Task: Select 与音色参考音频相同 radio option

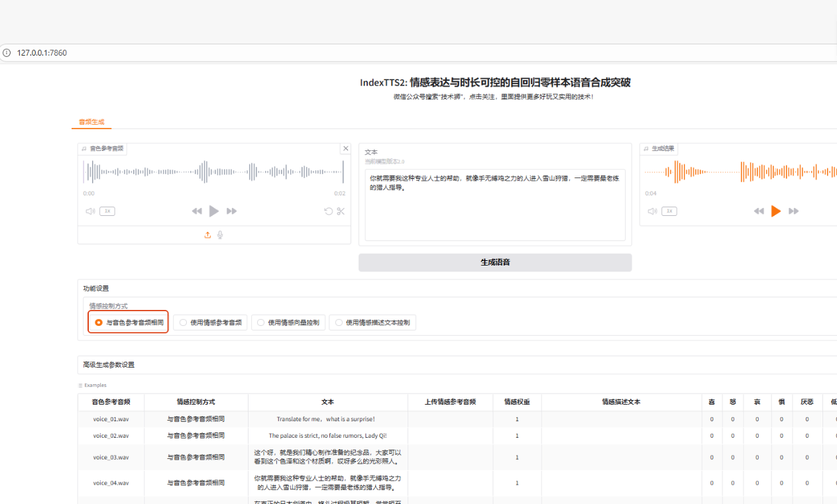Action: point(129,323)
